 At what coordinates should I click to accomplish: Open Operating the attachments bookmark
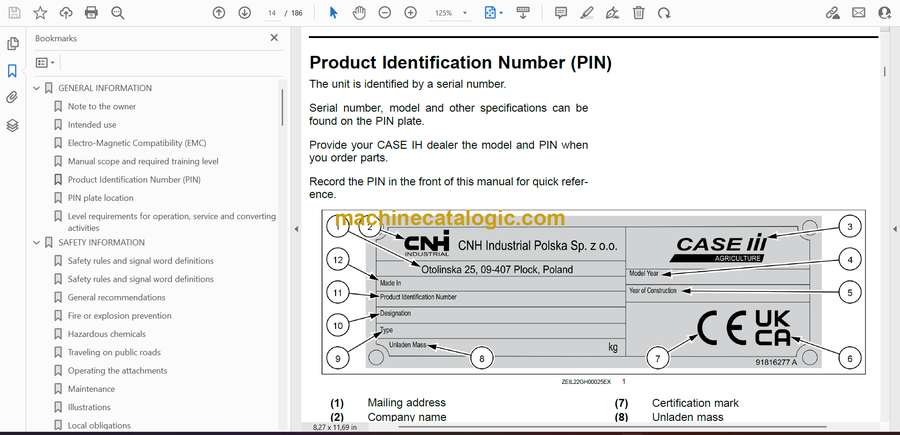(x=118, y=371)
